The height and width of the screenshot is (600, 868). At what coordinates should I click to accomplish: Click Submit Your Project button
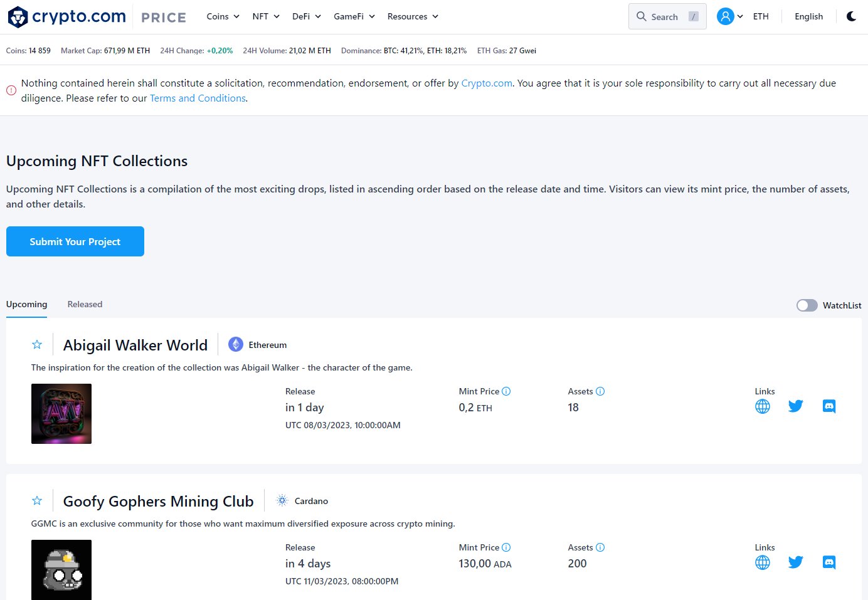[75, 241]
